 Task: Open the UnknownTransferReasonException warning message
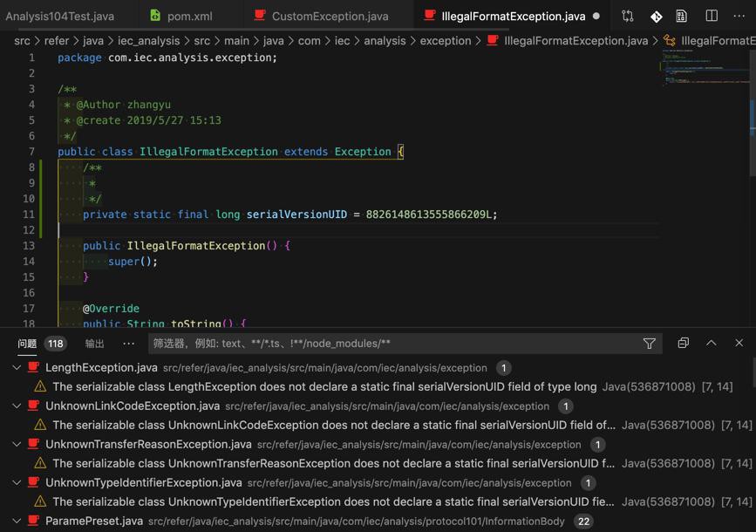tap(333, 464)
